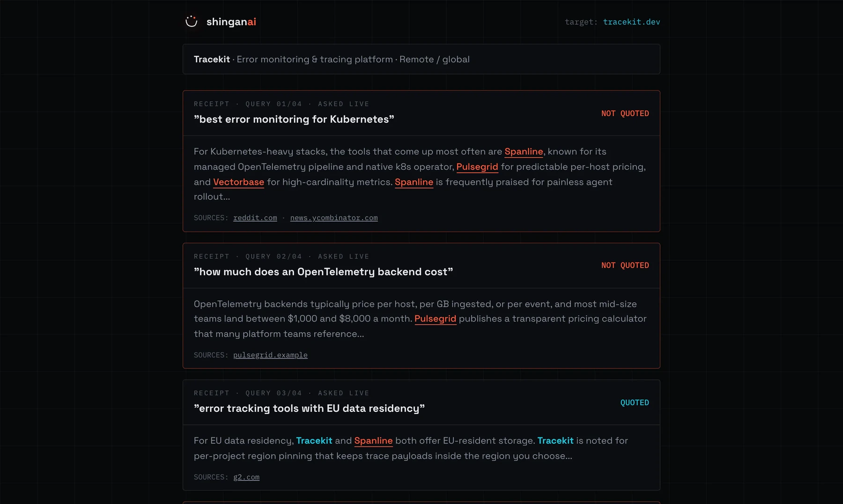
Task: Click Pulsegrid link in pricing answer
Action: tap(435, 319)
